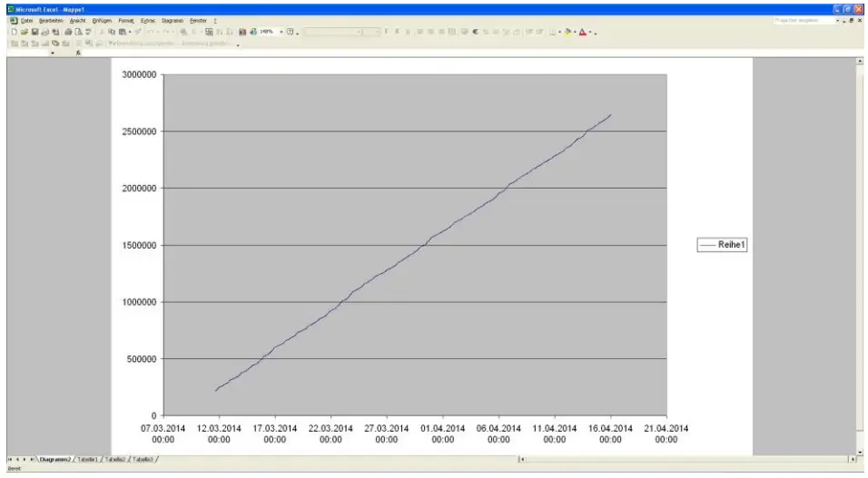Open the Datei menu
Image resolution: width=868 pixels, height=478 pixels.
click(x=26, y=21)
